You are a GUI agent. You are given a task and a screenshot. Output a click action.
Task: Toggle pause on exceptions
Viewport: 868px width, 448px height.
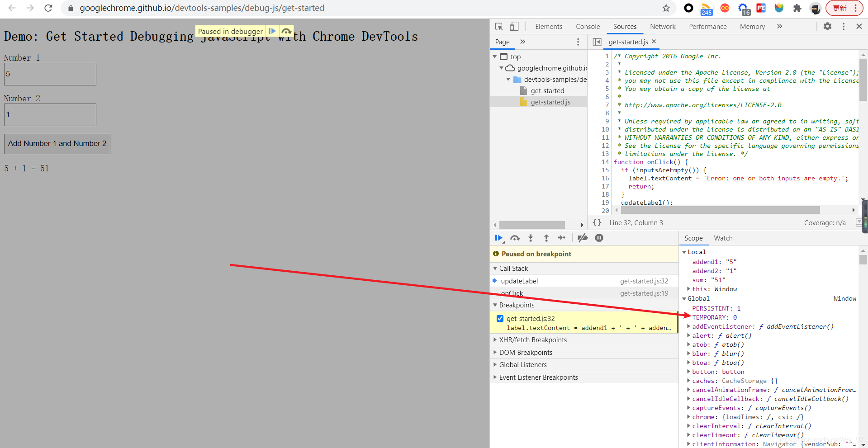click(599, 238)
